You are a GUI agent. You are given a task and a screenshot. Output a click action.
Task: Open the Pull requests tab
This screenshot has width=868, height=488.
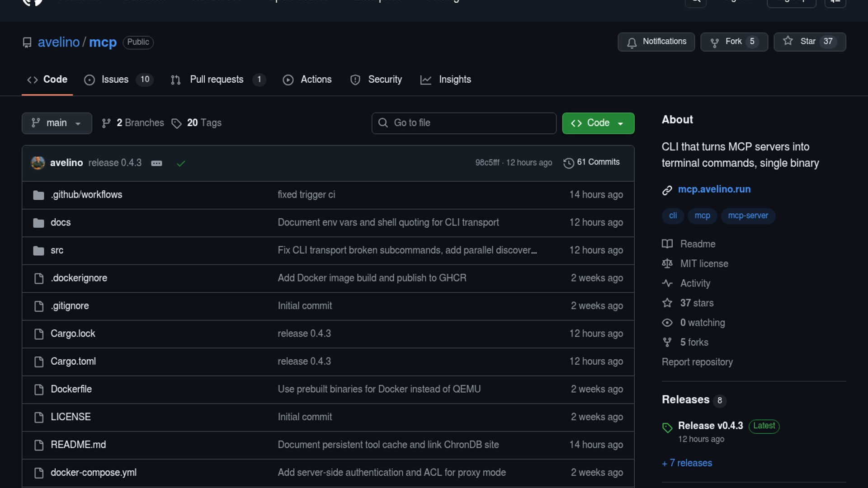(x=217, y=80)
